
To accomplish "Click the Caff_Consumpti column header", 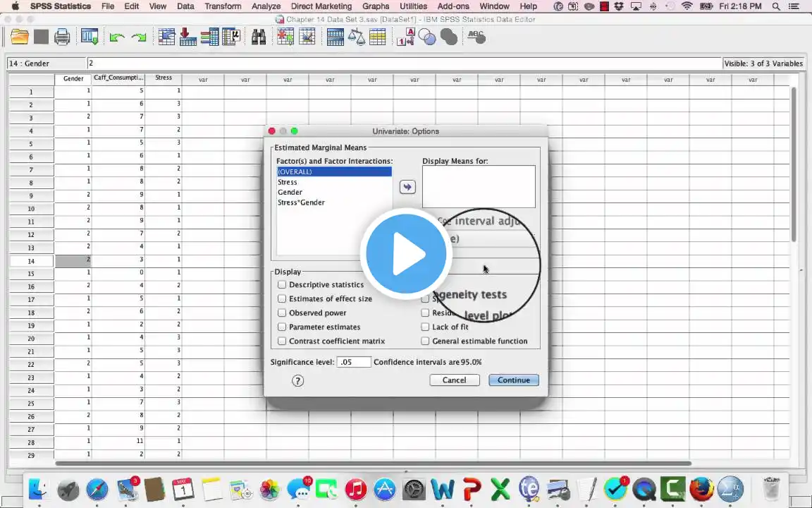I will (118, 78).
